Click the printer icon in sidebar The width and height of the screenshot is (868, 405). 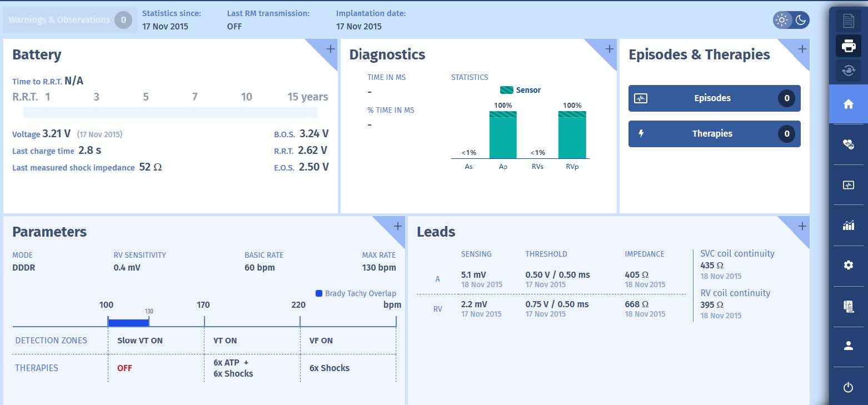pos(848,46)
